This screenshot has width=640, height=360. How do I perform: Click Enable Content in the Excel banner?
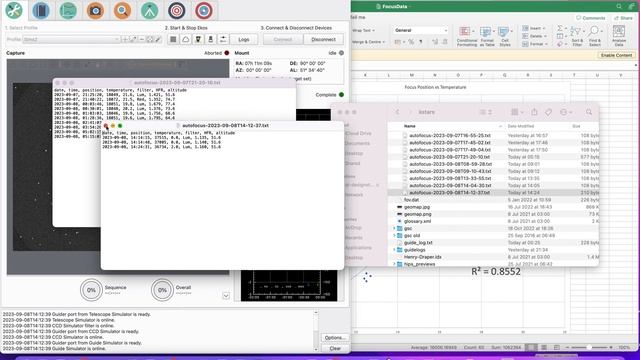tap(616, 55)
